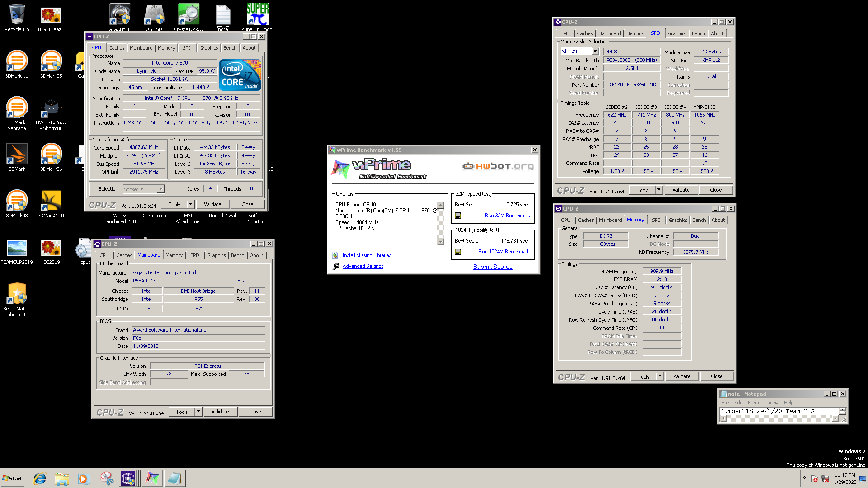
Task: Open the 3DMark06 desktop icon
Action: (x=51, y=157)
